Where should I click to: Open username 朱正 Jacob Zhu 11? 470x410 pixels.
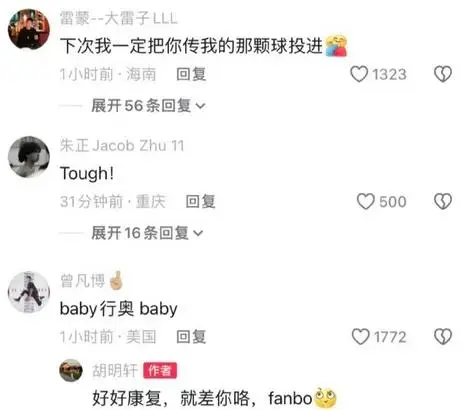(122, 145)
